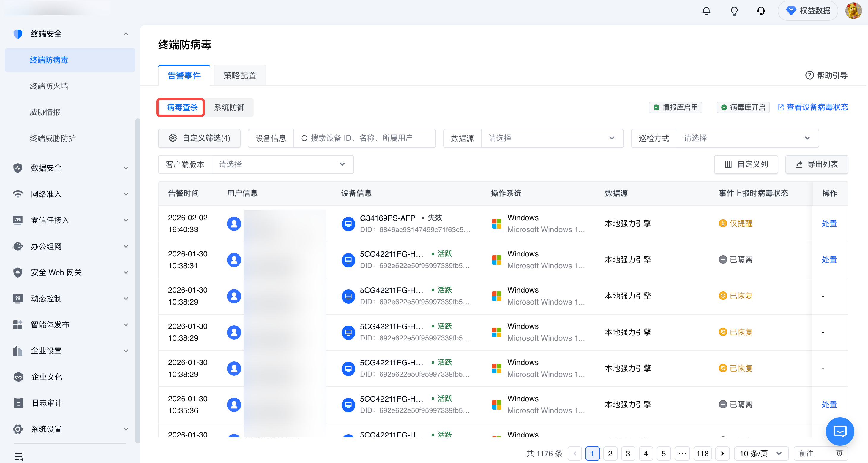The width and height of the screenshot is (868, 463).
Task: Go to page 118
Action: pyautogui.click(x=702, y=453)
